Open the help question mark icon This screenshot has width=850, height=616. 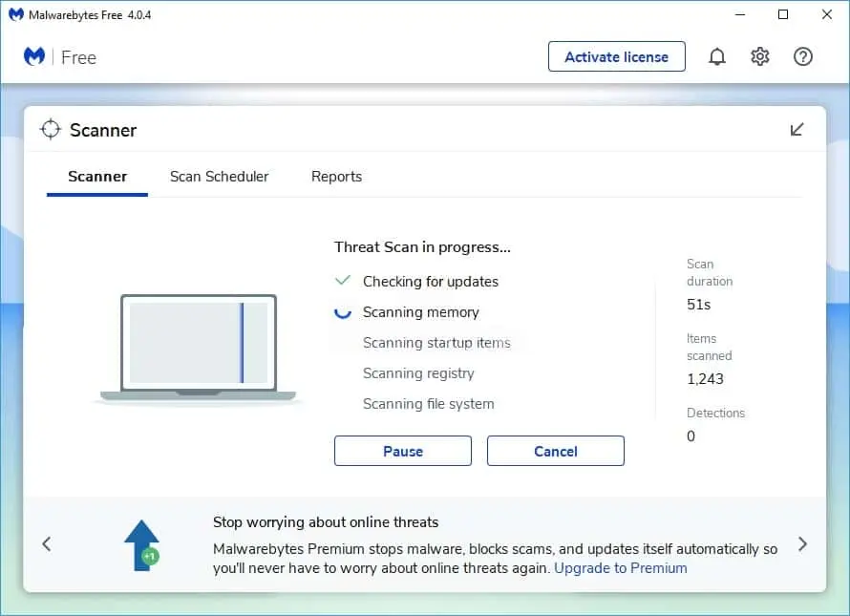(x=803, y=56)
